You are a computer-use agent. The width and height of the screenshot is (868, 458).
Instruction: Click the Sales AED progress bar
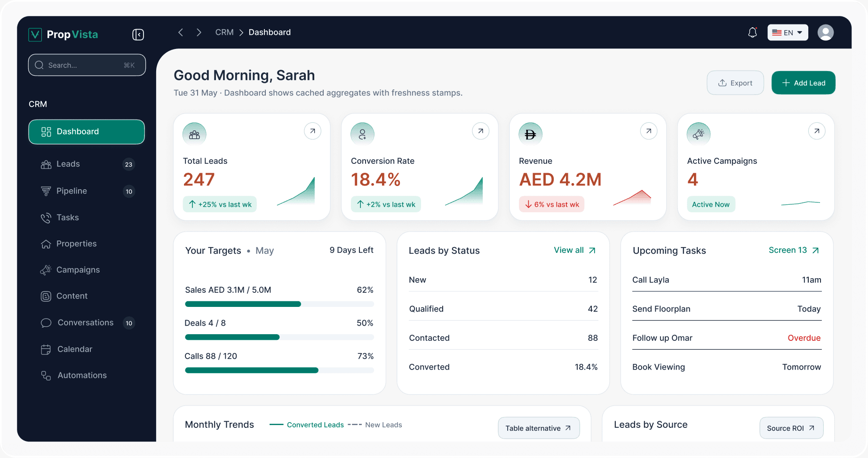point(279,304)
